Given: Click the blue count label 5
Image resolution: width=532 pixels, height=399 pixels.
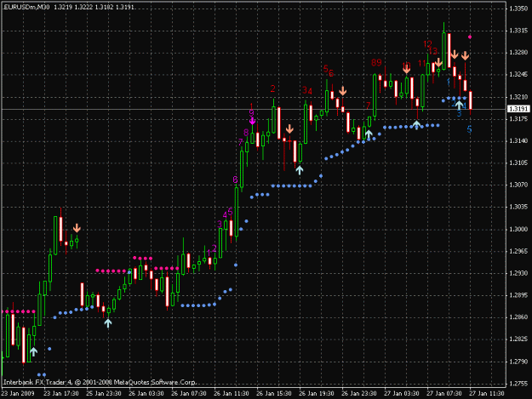Looking at the screenshot, I should click(x=469, y=129).
